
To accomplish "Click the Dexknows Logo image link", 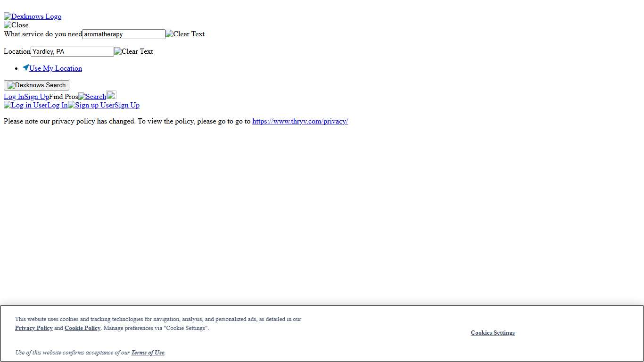I will pos(33,16).
